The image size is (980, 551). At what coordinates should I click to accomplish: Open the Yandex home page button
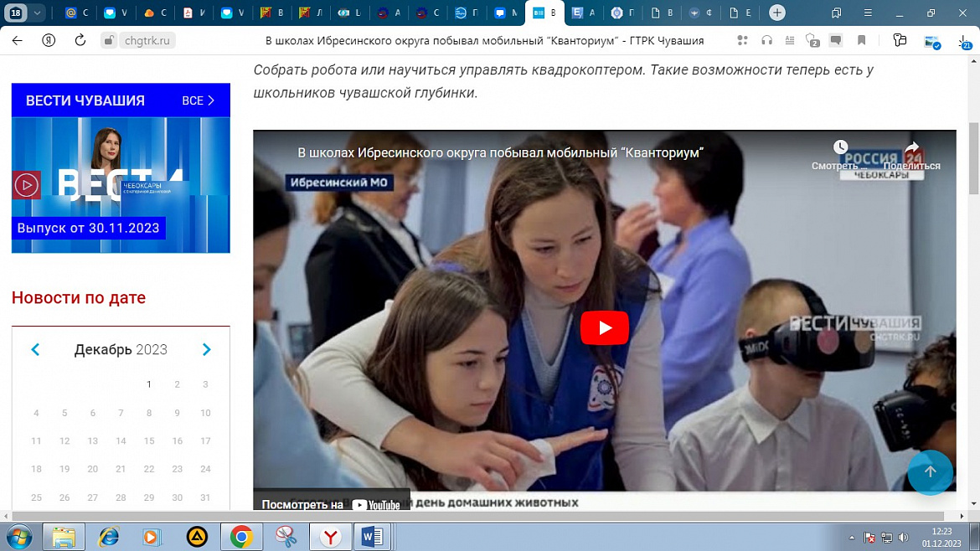pyautogui.click(x=49, y=40)
